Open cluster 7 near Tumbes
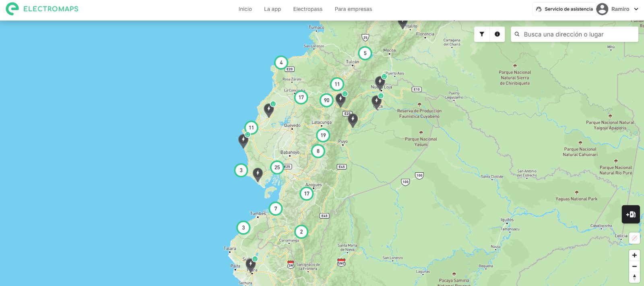 (276, 209)
